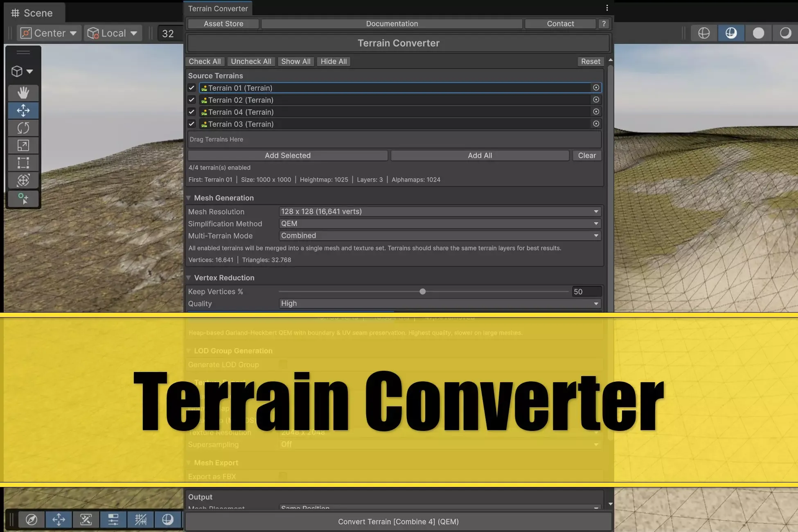Pick the Rect Transform tool
This screenshot has width=798, height=532.
[23, 162]
